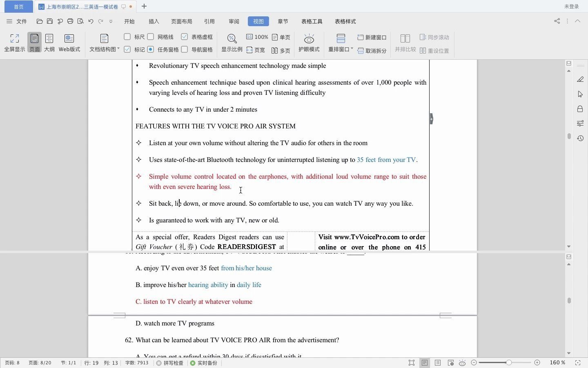Switch to the 表格工具 ribbon tab

click(312, 21)
